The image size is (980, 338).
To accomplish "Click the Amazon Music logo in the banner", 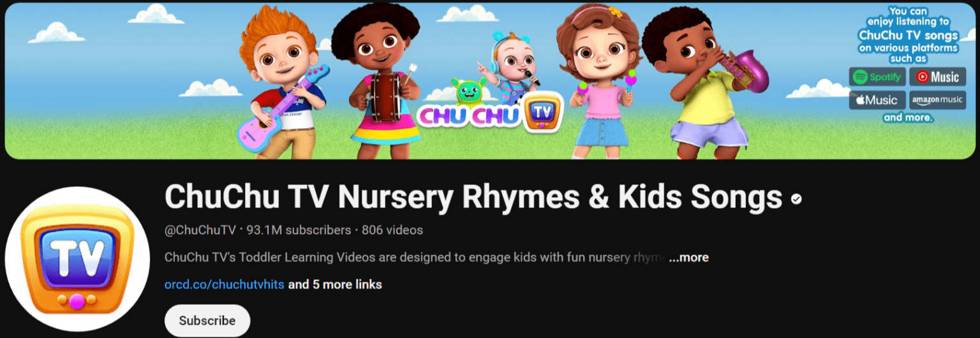I will pos(937,100).
